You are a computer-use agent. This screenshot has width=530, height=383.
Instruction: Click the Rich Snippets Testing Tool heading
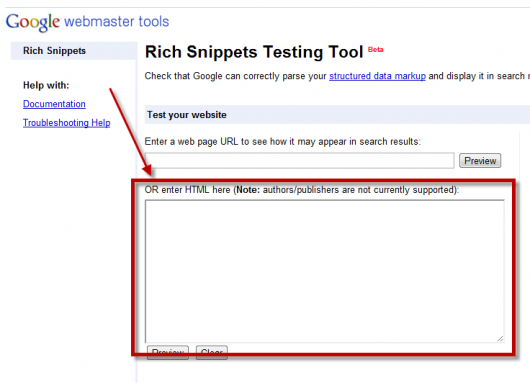(x=254, y=52)
